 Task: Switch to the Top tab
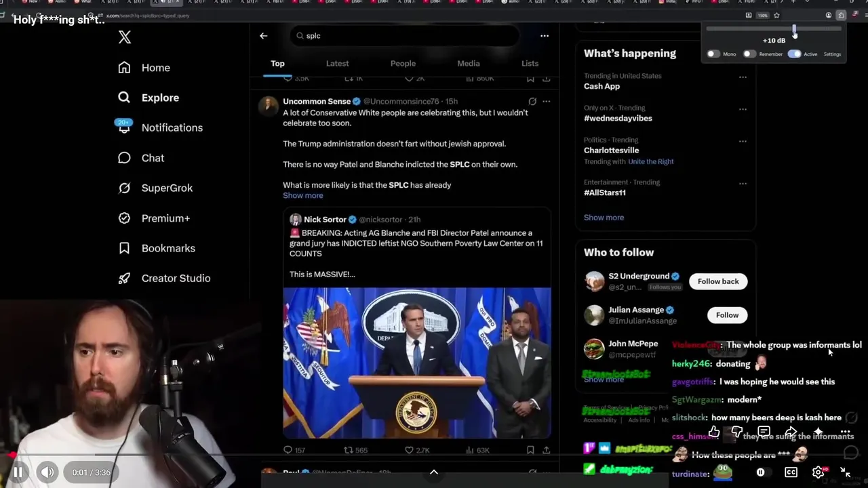(x=278, y=64)
